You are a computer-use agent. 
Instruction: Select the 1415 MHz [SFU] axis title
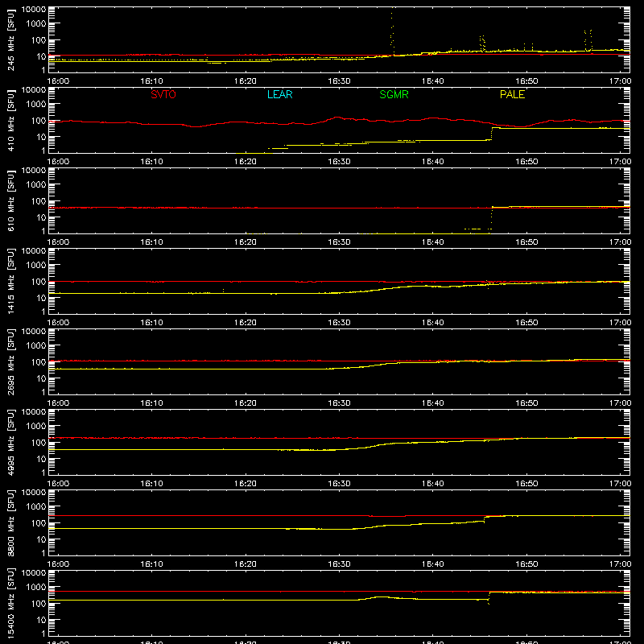(10, 281)
